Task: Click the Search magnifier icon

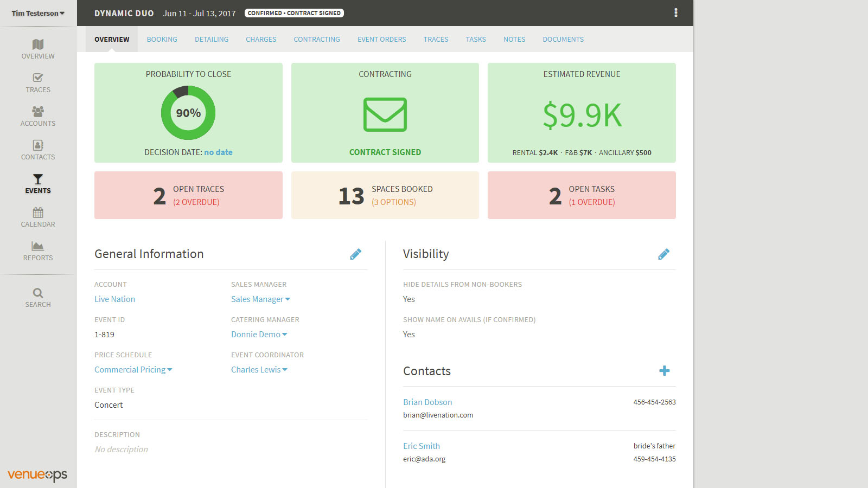Action: point(38,293)
